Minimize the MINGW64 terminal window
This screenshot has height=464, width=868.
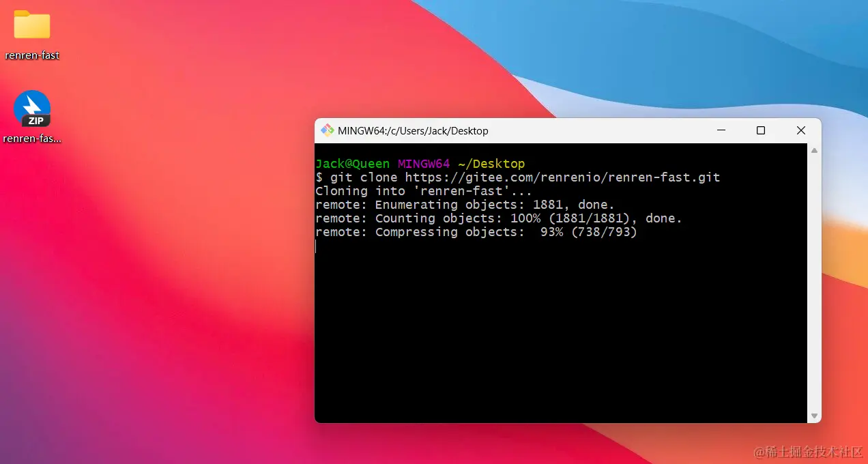click(x=721, y=130)
